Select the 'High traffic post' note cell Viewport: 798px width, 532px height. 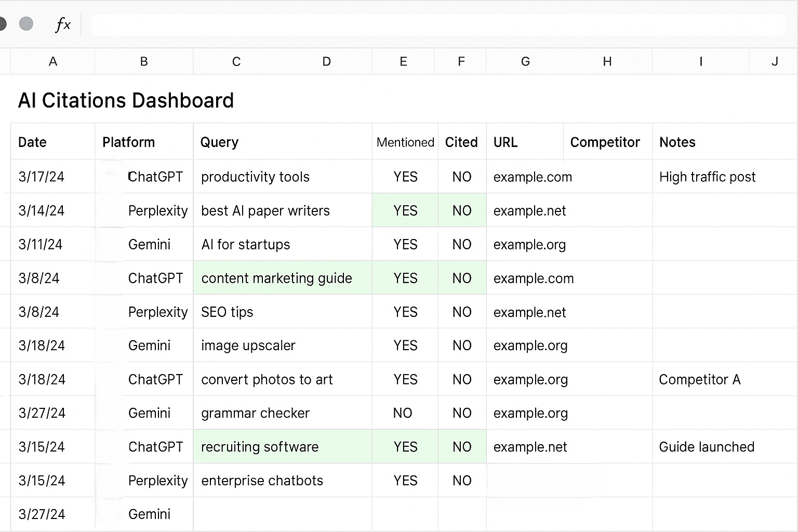tap(725, 177)
